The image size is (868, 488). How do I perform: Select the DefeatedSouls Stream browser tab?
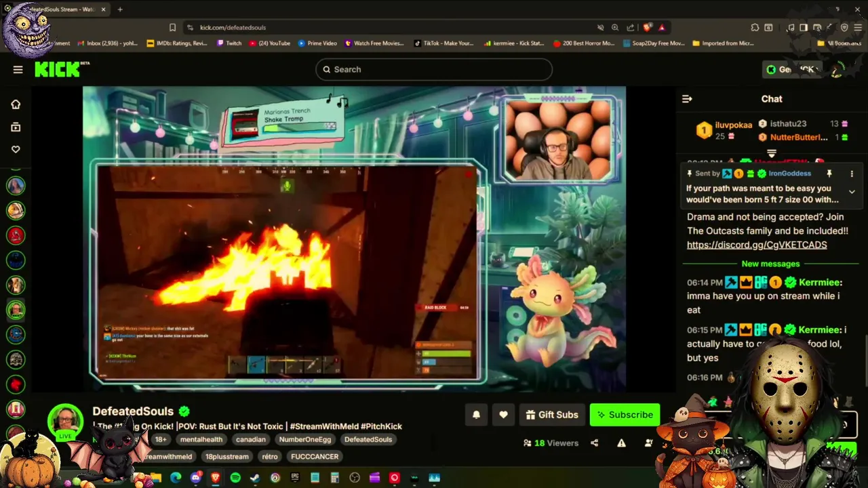61,9
